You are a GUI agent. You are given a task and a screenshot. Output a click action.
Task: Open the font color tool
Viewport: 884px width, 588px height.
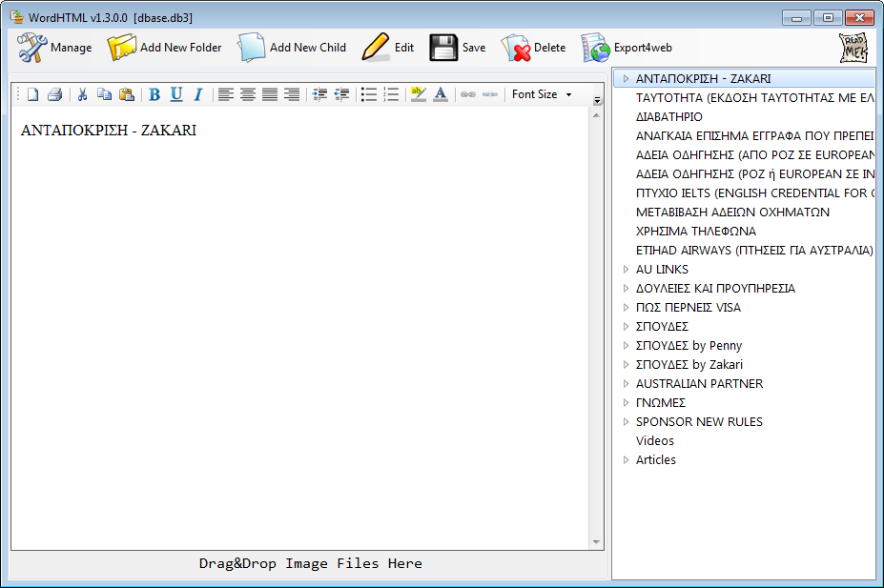pyautogui.click(x=441, y=94)
